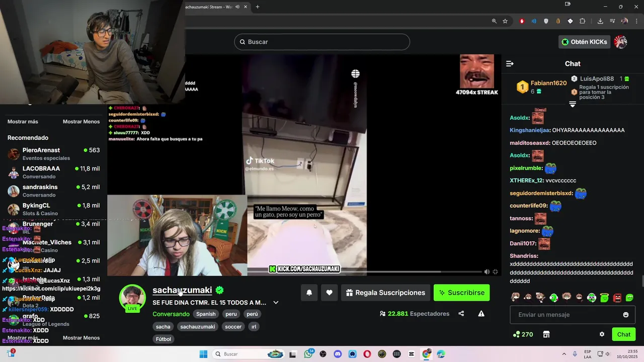This screenshot has width=644, height=362.
Task: Select the soccer tag
Action: 233,327
